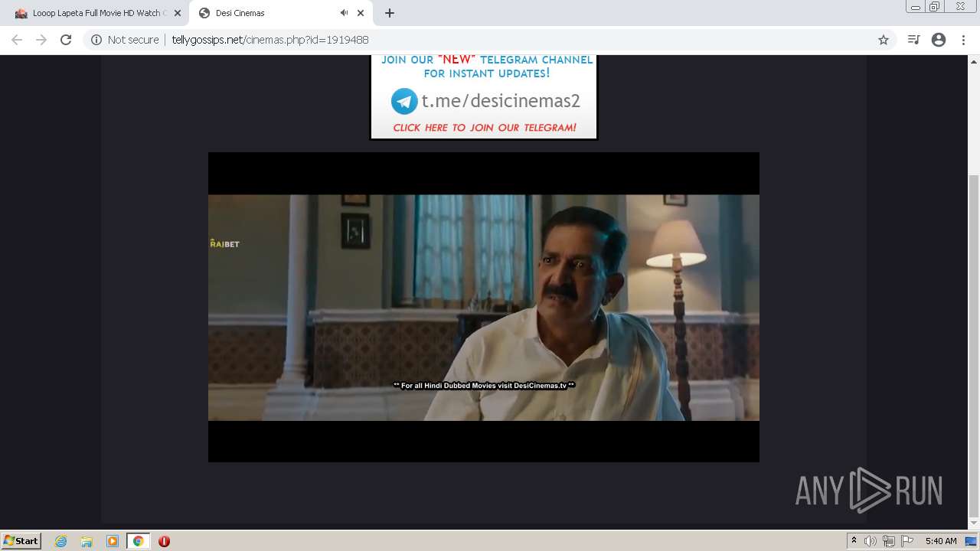
Task: Open Action Center flag icon
Action: (x=906, y=541)
